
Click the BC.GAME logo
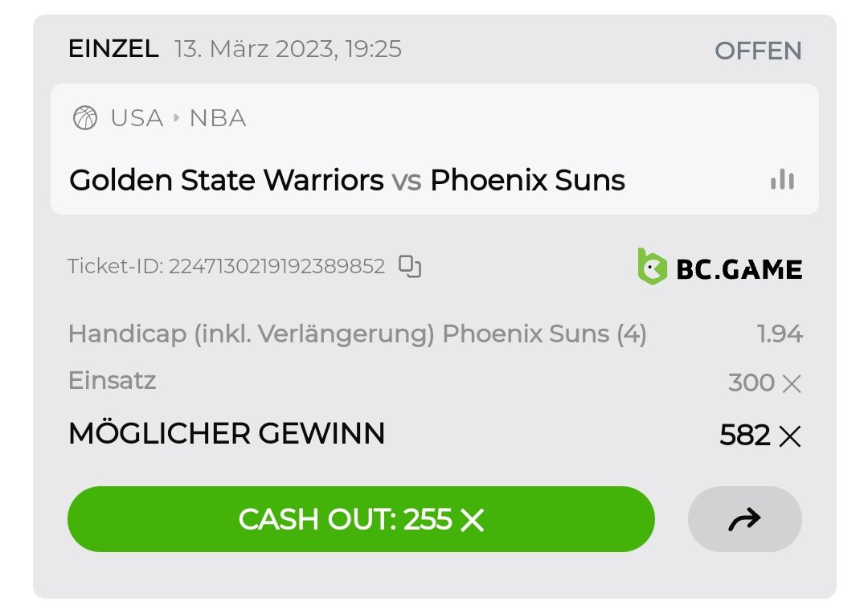(719, 268)
